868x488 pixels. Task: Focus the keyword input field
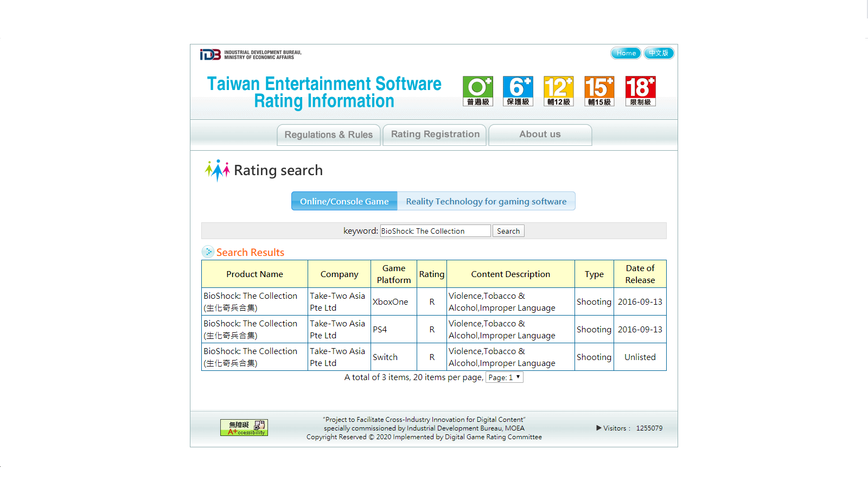436,231
